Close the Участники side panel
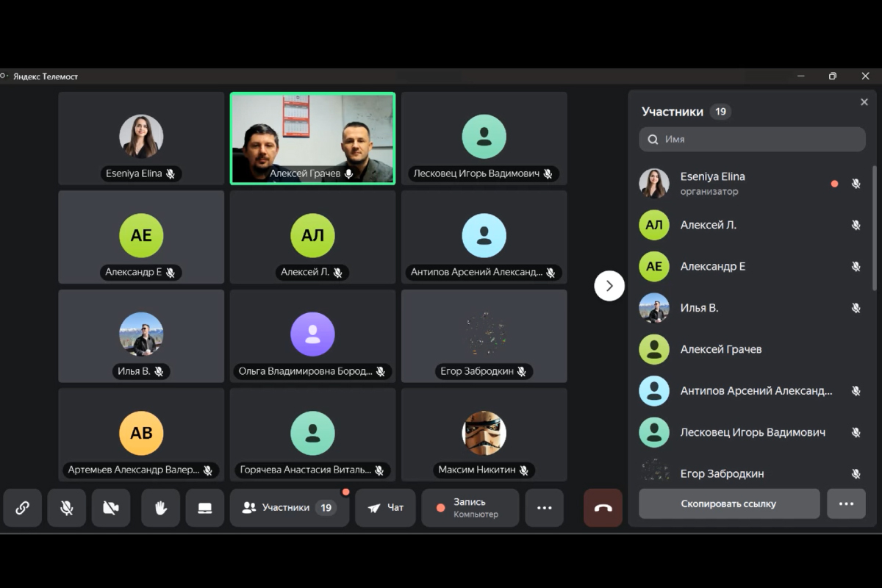882x588 pixels. (x=864, y=102)
